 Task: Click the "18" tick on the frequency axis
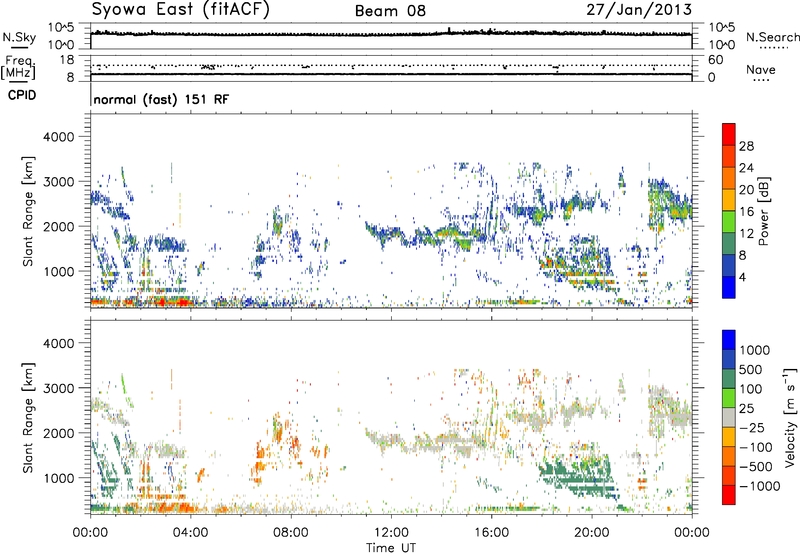pyautogui.click(x=66, y=60)
